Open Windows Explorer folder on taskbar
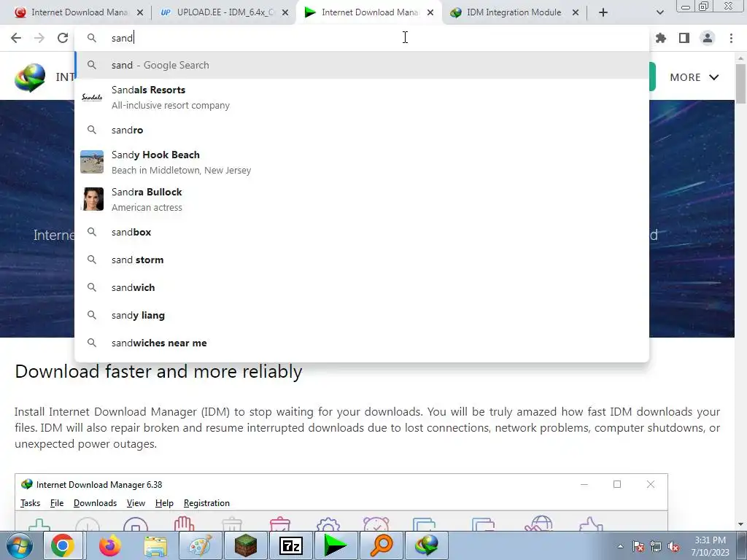This screenshot has width=747, height=560. [155, 545]
